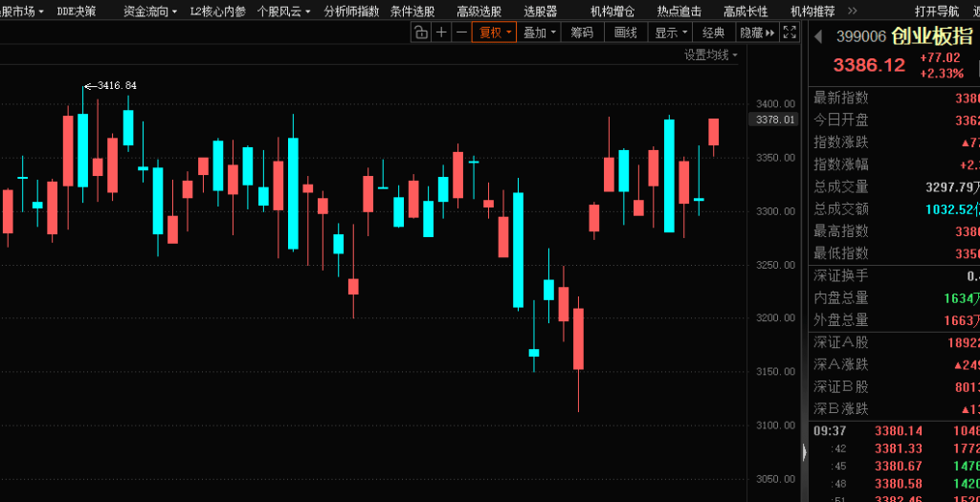Click the fullscreen expand icon
Screen dimensions: 980x502
[790, 33]
